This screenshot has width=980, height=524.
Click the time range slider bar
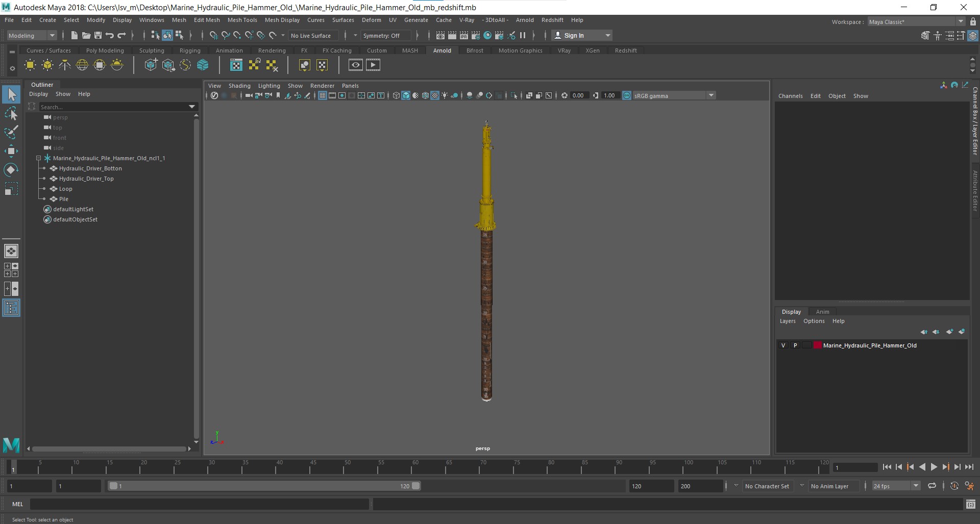(265, 486)
